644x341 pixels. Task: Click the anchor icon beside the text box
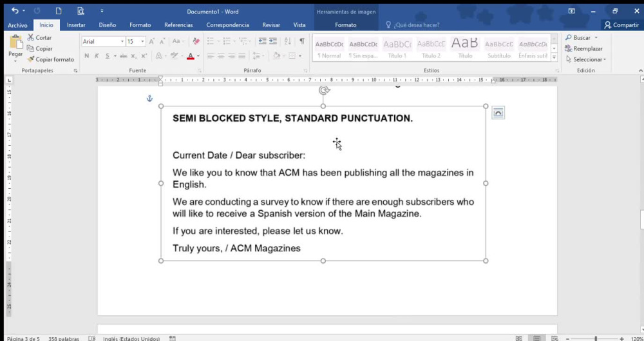[x=149, y=99]
